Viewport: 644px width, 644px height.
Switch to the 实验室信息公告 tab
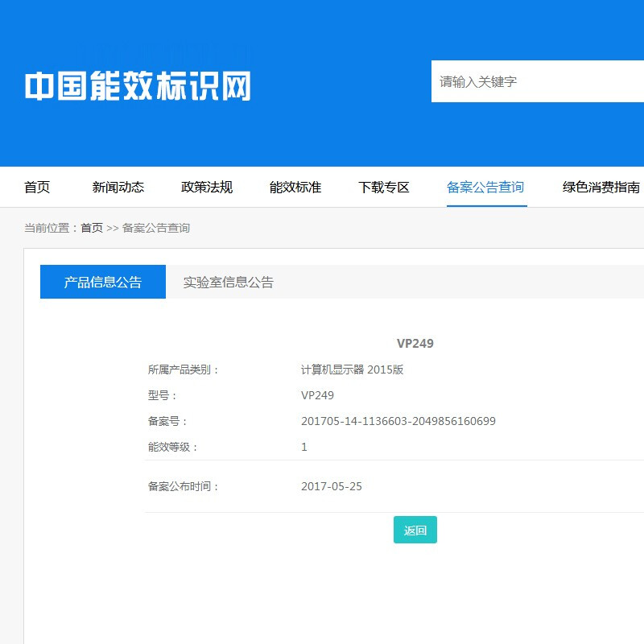(229, 283)
